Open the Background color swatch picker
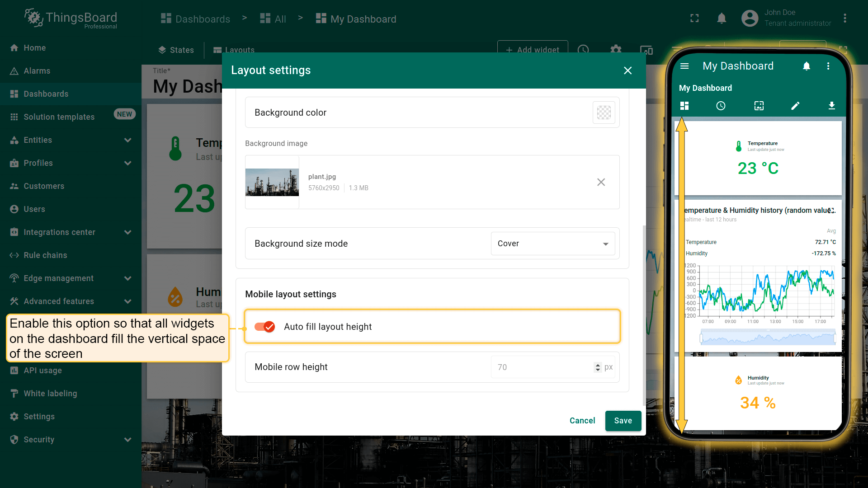Image resolution: width=868 pixels, height=488 pixels. pyautogui.click(x=604, y=113)
